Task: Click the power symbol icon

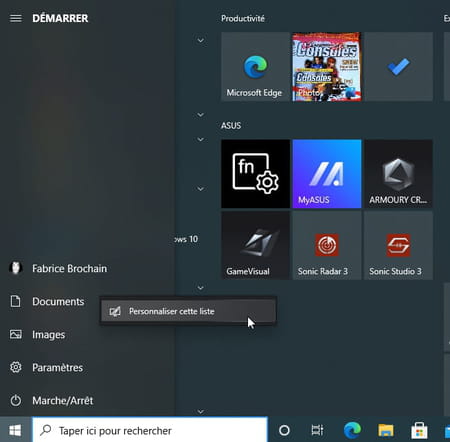Action: point(15,400)
